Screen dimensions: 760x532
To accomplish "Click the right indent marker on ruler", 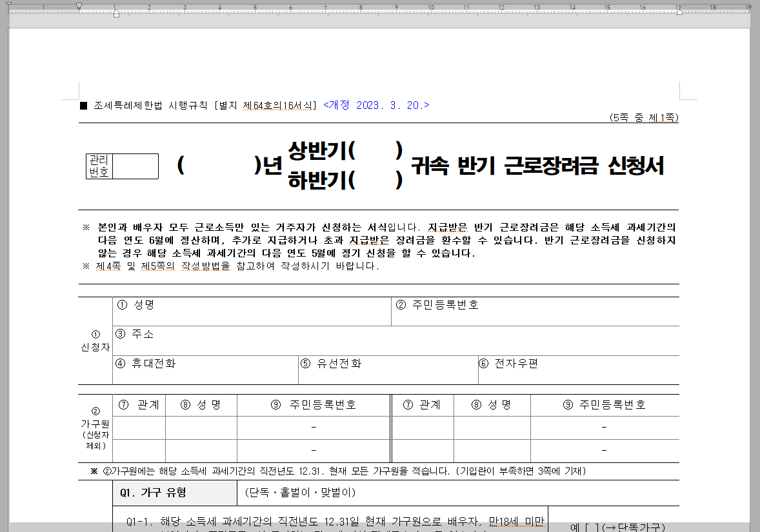I will [x=679, y=12].
